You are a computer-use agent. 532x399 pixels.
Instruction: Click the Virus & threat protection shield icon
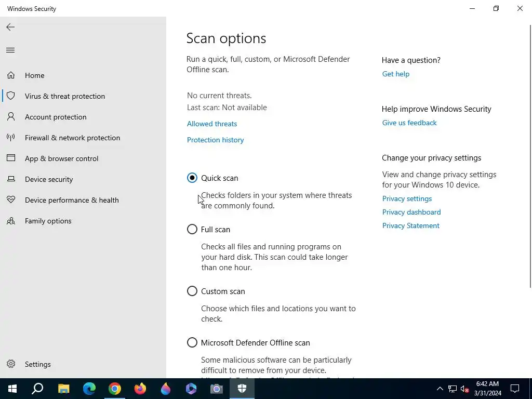click(11, 96)
